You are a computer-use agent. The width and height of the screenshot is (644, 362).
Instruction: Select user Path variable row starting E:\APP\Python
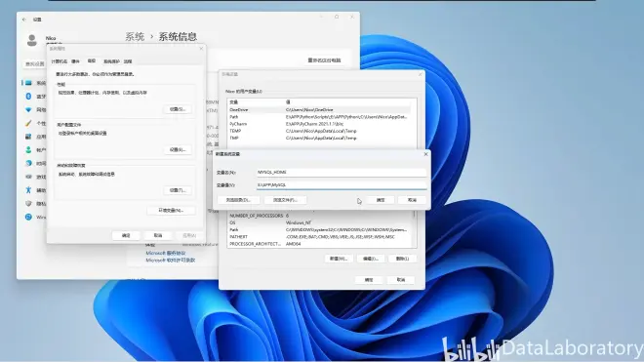[x=319, y=117]
